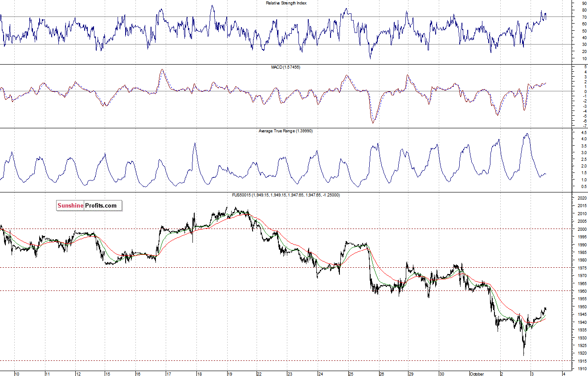The height and width of the screenshot is (376, 588).
Task: Click ATR axis value 4.5
Action: tap(584, 132)
